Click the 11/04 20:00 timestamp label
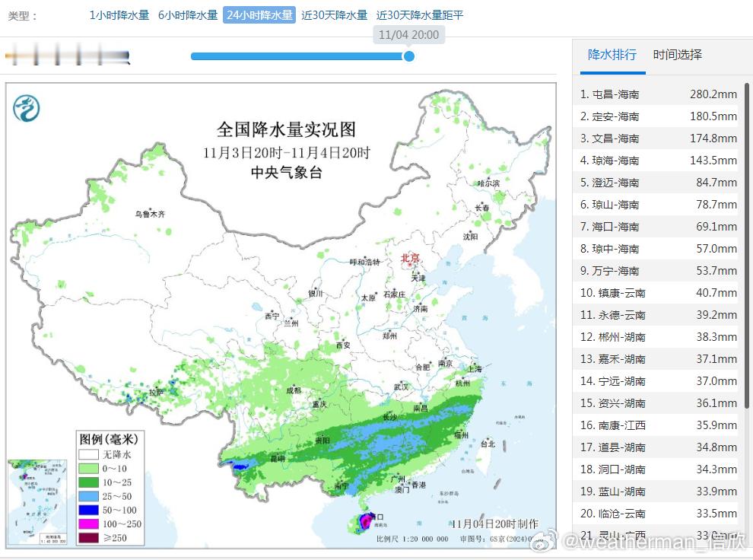Viewport: 753px width, 560px height. [408, 34]
